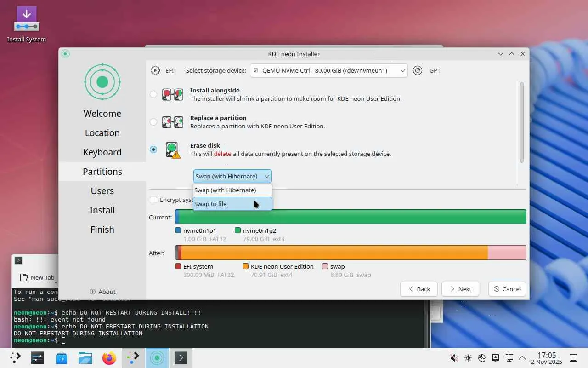Viewport: 588px width, 368px height.
Task: Click the muted audio volume tray icon
Action: click(454, 358)
